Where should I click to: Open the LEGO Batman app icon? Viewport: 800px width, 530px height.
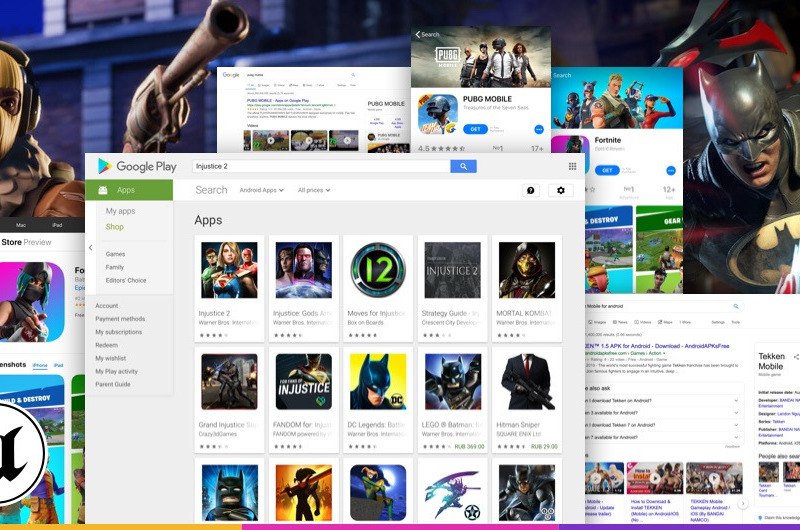[453, 382]
